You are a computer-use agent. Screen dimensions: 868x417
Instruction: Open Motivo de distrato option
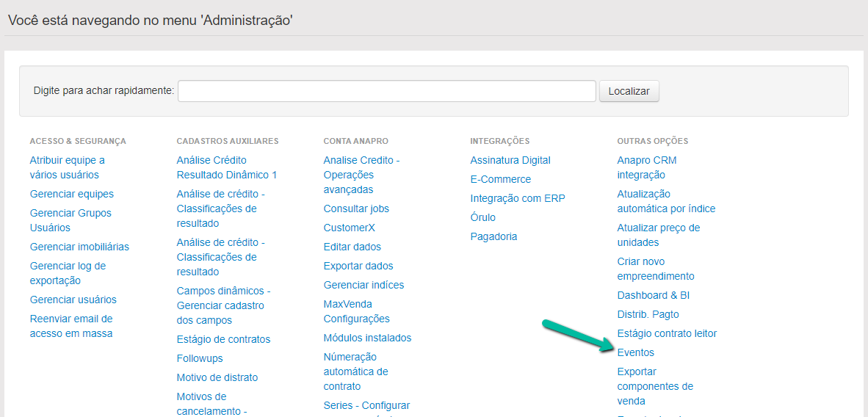[217, 377]
